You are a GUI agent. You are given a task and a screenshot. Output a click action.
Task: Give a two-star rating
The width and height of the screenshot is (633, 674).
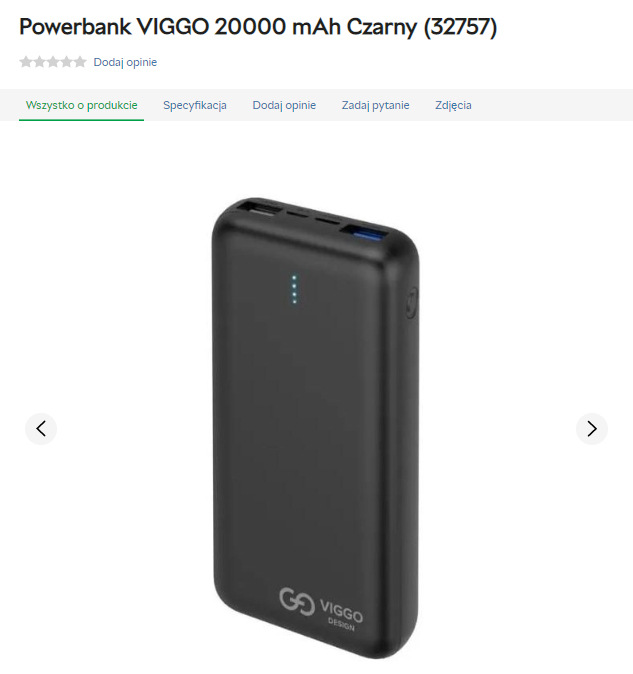(40, 62)
